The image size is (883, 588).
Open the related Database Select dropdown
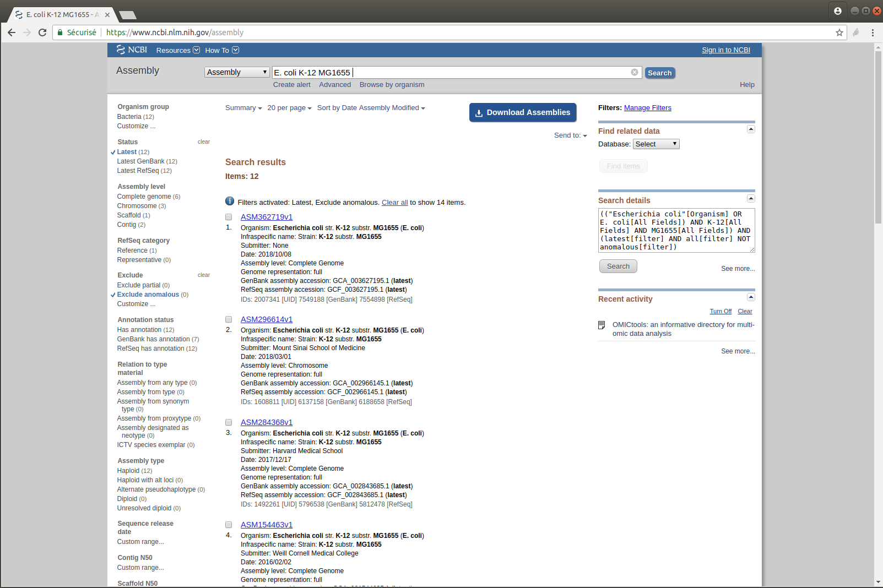click(656, 144)
